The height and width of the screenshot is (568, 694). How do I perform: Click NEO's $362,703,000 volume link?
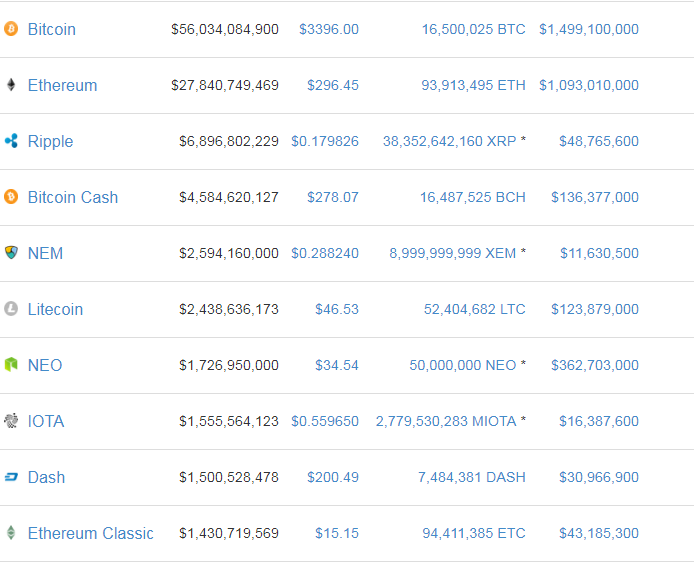pyautogui.click(x=594, y=365)
